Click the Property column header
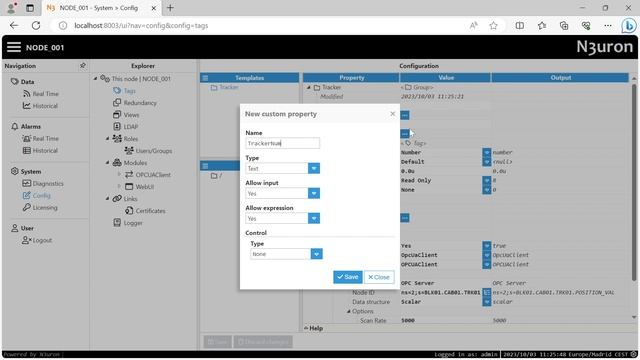 coord(351,78)
